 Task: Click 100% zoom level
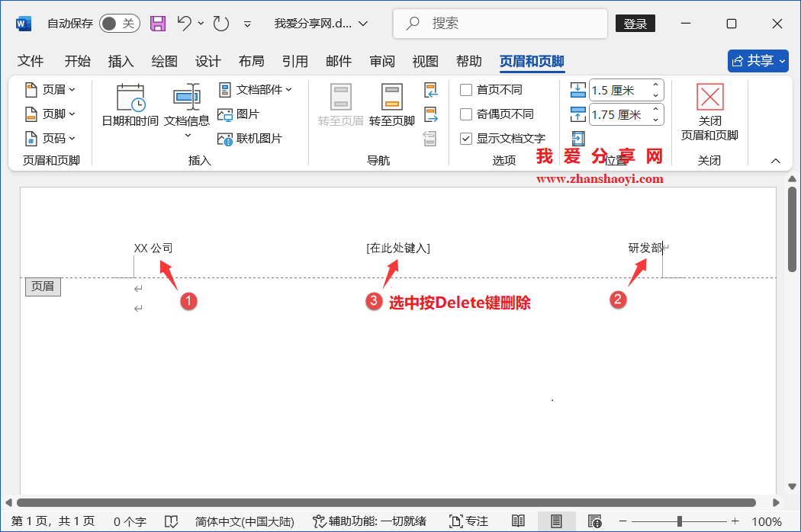point(766,521)
